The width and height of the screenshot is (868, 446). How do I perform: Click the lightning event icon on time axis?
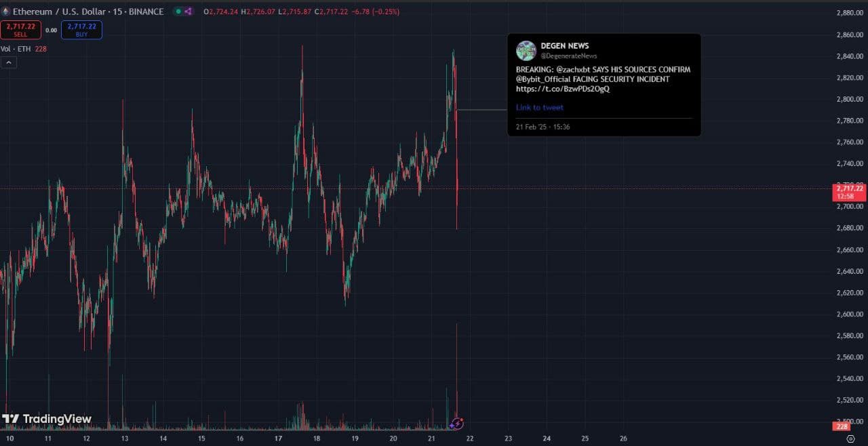click(457, 424)
